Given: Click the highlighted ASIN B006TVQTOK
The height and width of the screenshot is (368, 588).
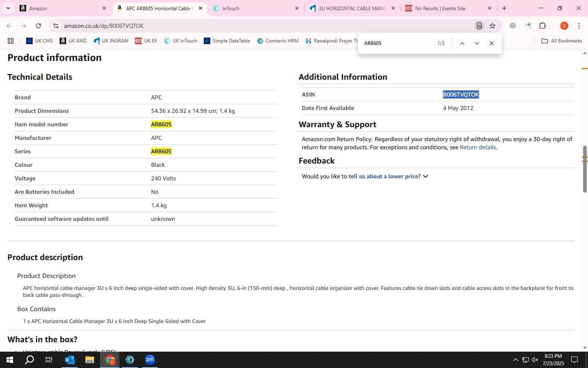Looking at the screenshot, I should click(x=461, y=94).
